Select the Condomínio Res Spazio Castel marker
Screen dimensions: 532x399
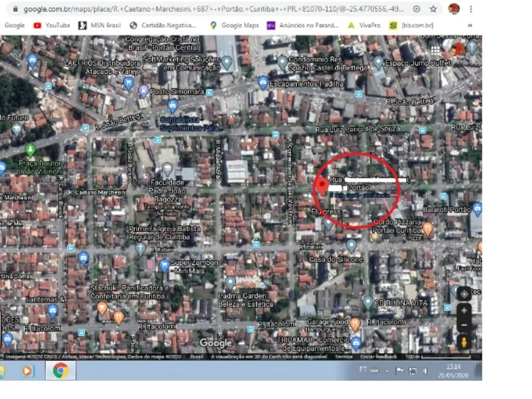click(282, 63)
